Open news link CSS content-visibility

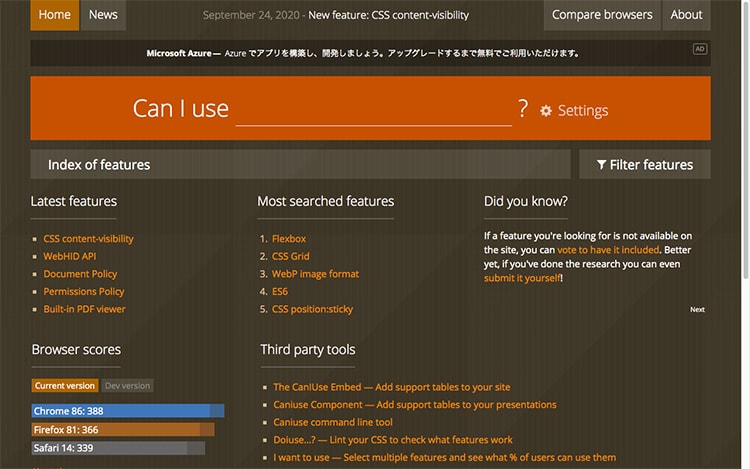coord(388,15)
